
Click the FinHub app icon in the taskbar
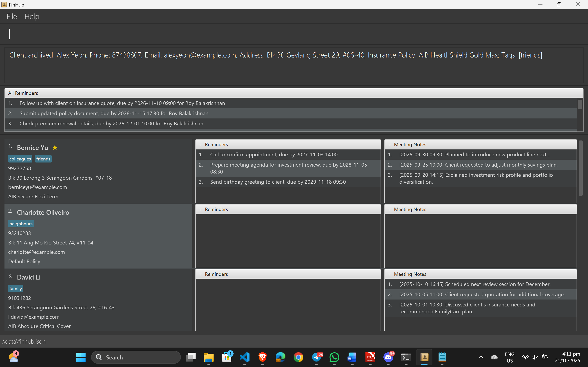coord(424,357)
